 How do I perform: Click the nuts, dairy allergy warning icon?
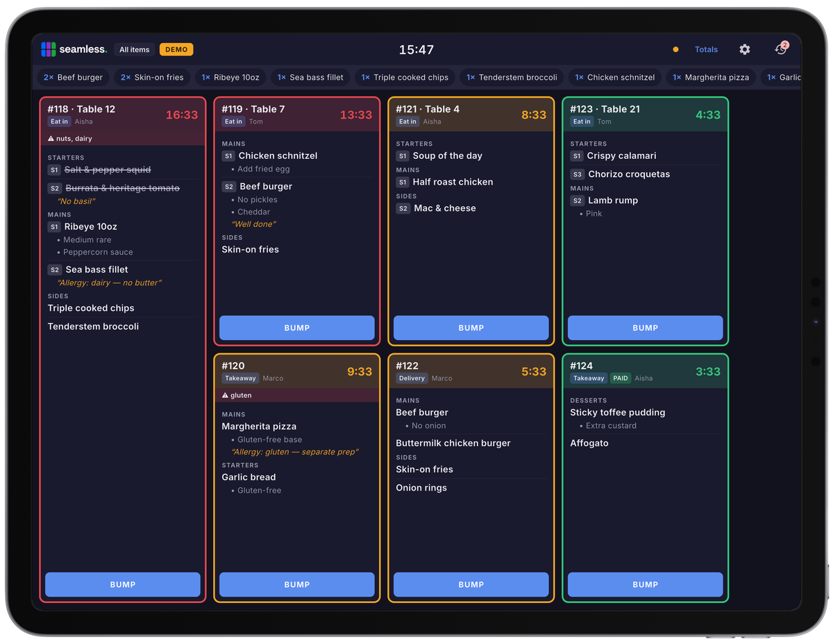tap(51, 139)
